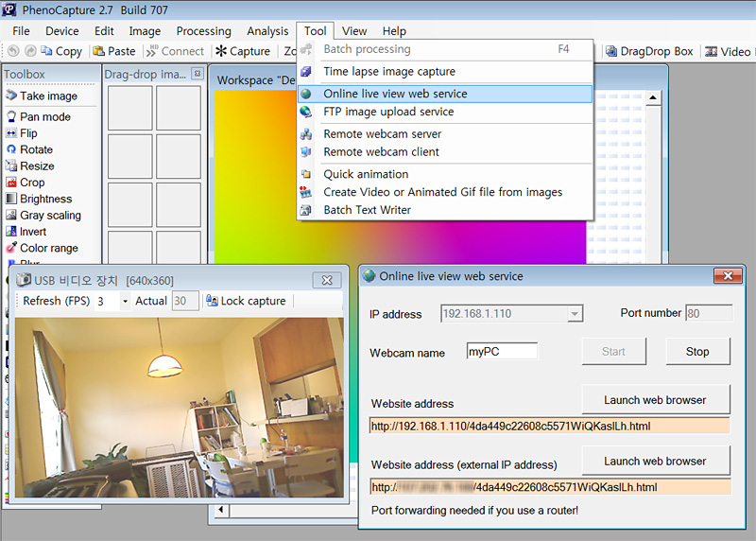Click the Gray scaling tool
The height and width of the screenshot is (541, 756).
[49, 216]
